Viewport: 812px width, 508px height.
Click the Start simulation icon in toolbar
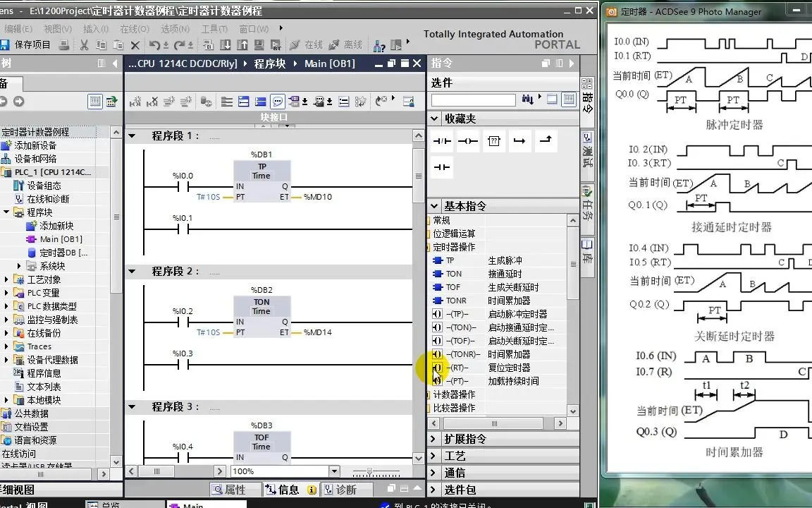[x=259, y=45]
